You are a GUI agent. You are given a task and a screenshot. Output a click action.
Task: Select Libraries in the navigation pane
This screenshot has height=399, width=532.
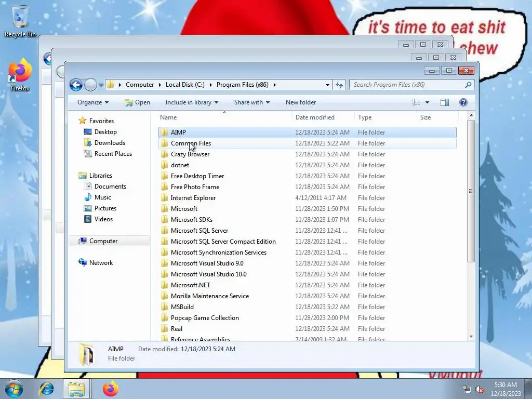coord(100,176)
